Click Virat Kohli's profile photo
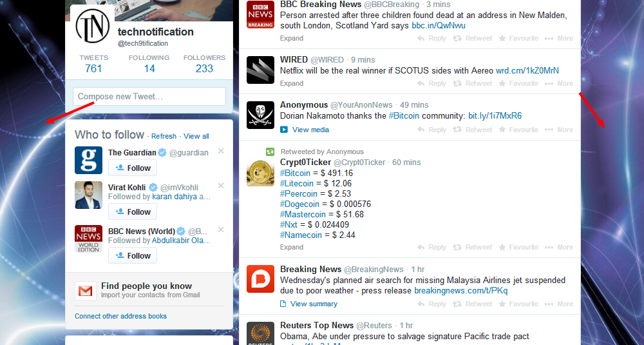Screen dimensions: 644x345 click(x=88, y=195)
